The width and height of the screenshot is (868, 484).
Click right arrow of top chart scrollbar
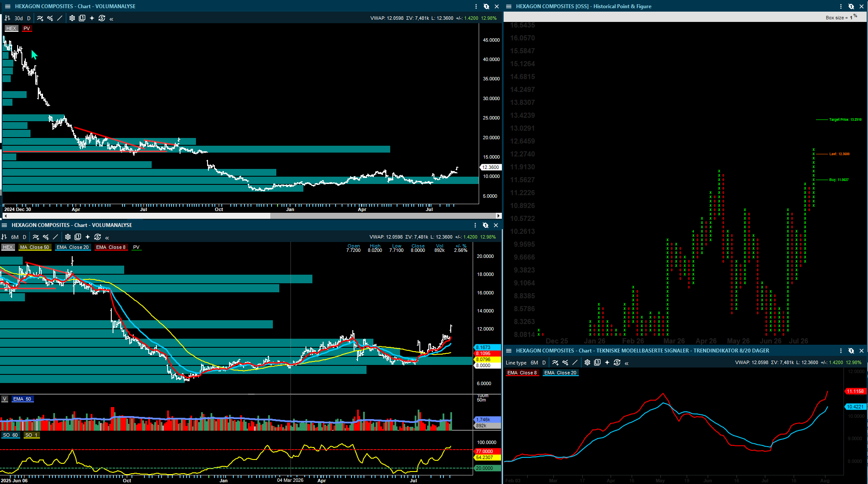click(498, 216)
